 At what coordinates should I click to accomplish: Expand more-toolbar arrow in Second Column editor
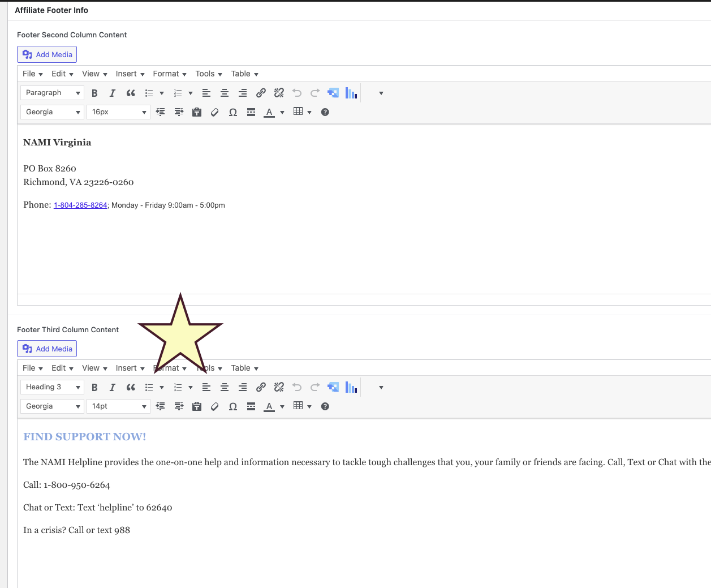pyautogui.click(x=381, y=93)
